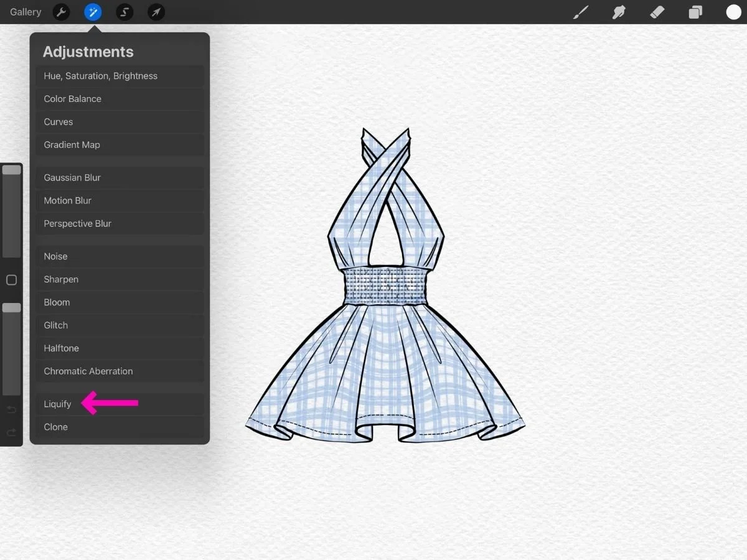The height and width of the screenshot is (560, 747).
Task: Tap the square modify button on sidebar
Action: 11,280
